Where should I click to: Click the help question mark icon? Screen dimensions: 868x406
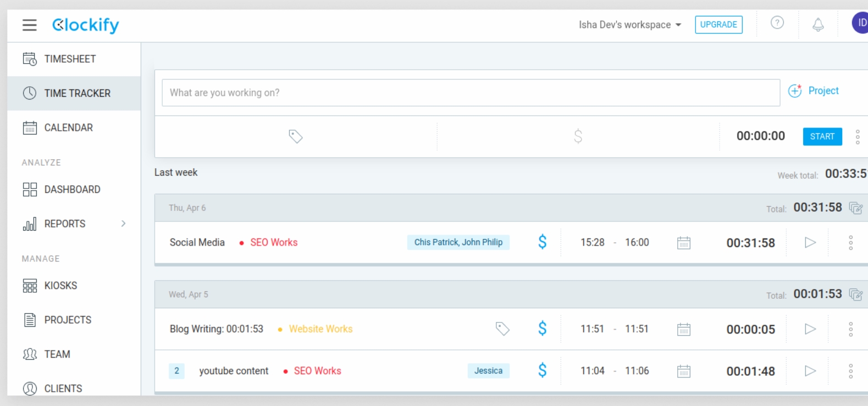[x=777, y=23]
